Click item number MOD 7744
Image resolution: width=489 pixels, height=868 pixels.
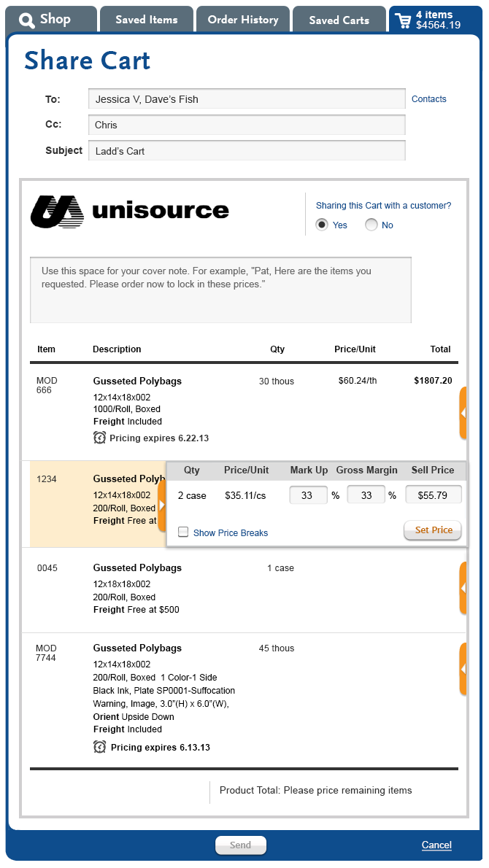tap(47, 653)
